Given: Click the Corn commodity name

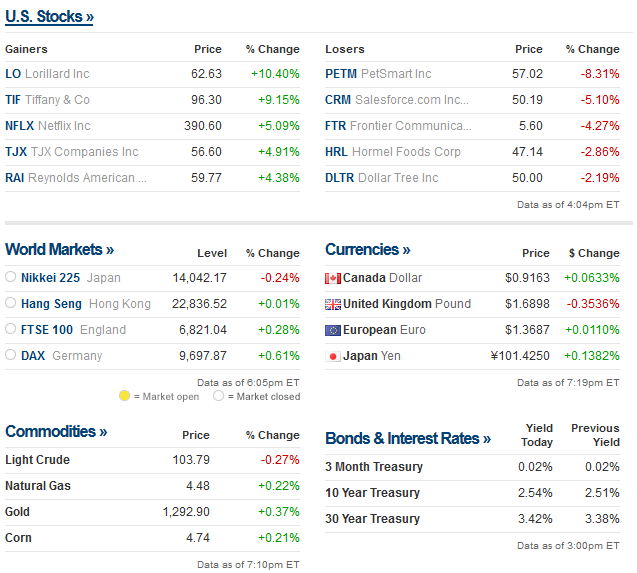Looking at the screenshot, I should (x=18, y=538).
